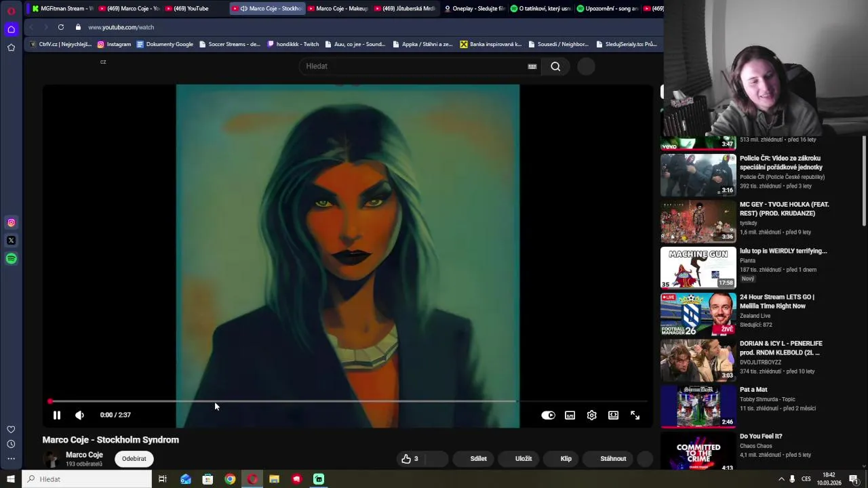Open the player settings gear
Screen dimensions: 868x488
[591, 415]
